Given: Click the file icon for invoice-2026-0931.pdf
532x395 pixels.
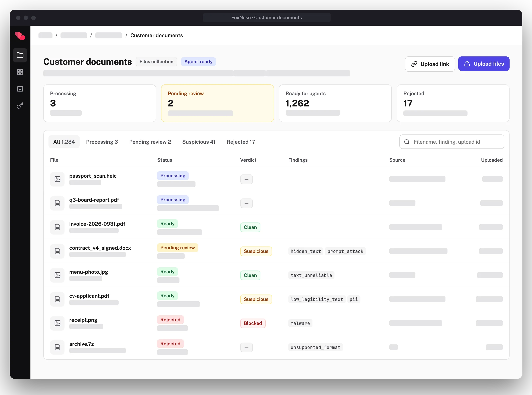Looking at the screenshot, I should 57,227.
